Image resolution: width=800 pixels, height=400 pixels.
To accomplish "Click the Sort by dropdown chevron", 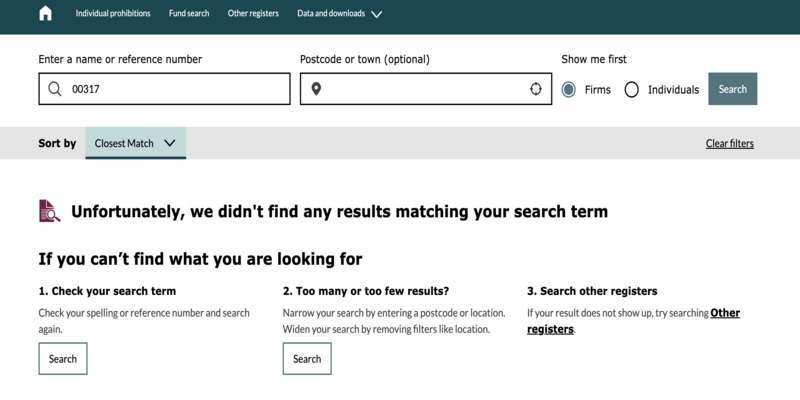I will (x=170, y=143).
